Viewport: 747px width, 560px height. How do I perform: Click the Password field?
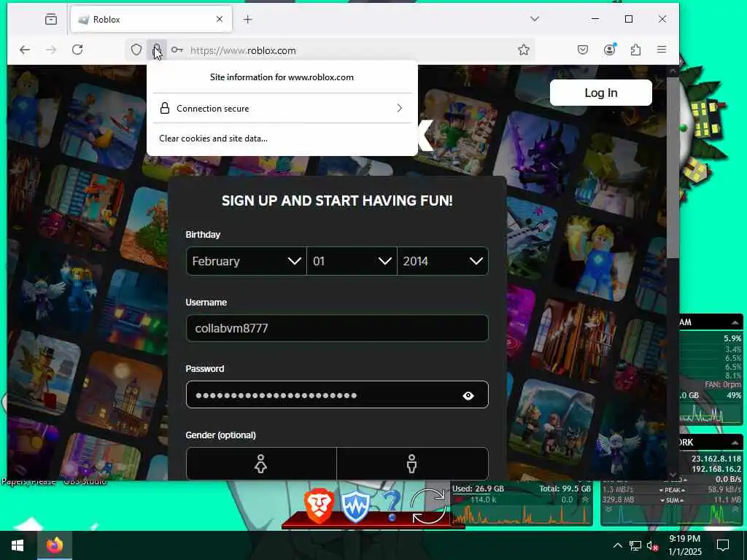pos(337,394)
